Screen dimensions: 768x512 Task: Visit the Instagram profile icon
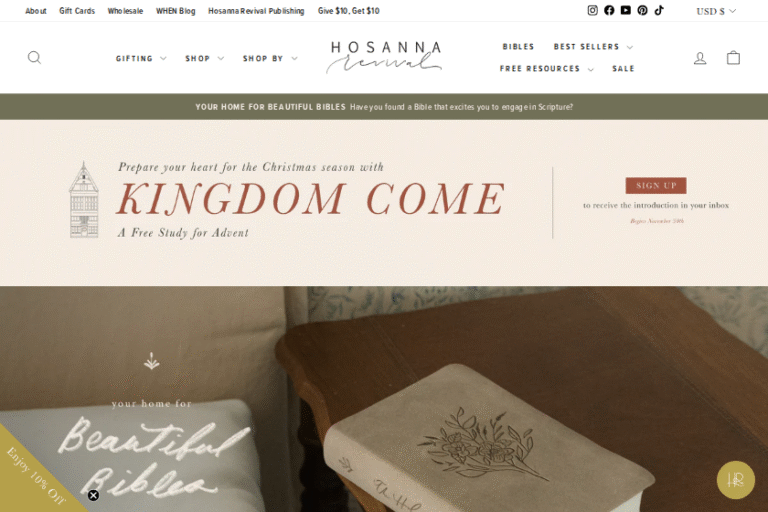point(592,10)
